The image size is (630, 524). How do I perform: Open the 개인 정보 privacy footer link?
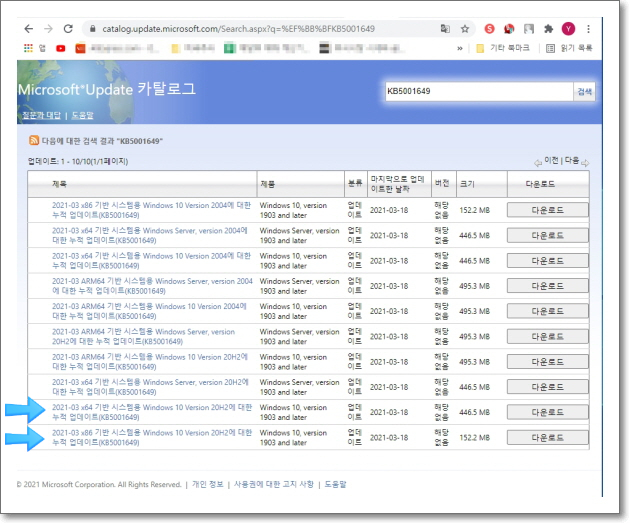[x=207, y=484]
